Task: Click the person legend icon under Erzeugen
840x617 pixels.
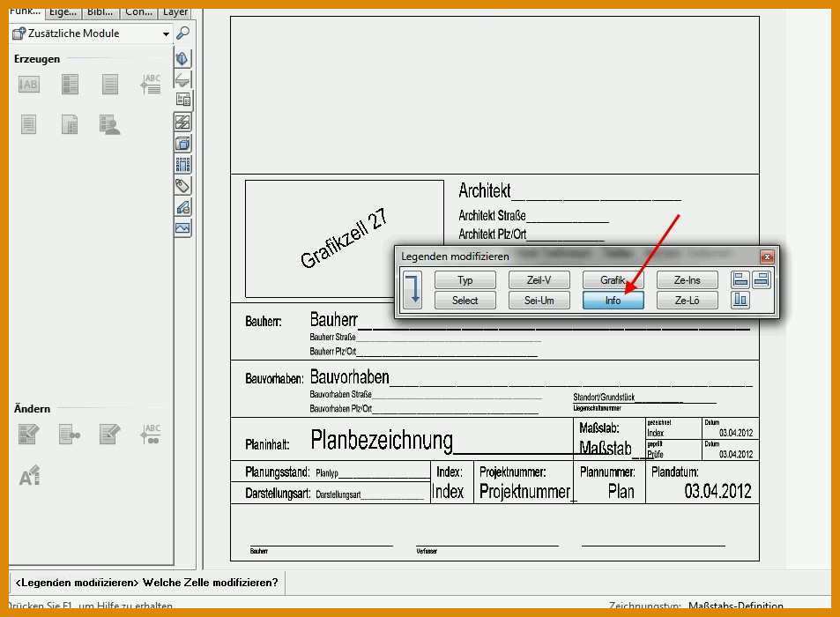Action: [109, 125]
